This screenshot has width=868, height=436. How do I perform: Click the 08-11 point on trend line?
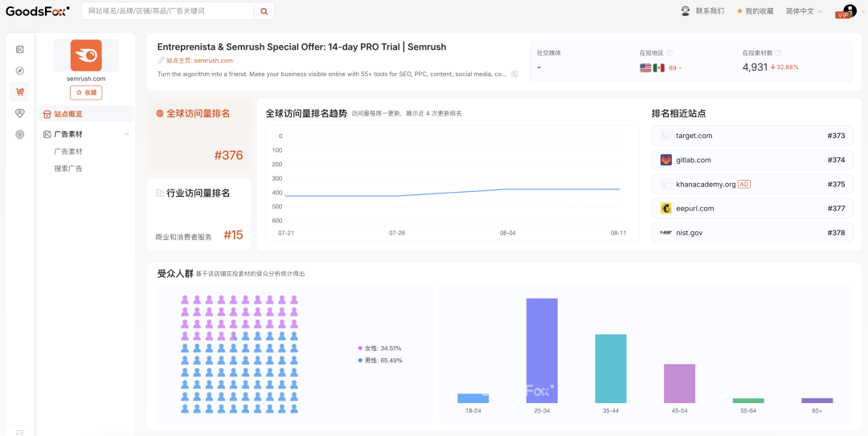point(618,189)
